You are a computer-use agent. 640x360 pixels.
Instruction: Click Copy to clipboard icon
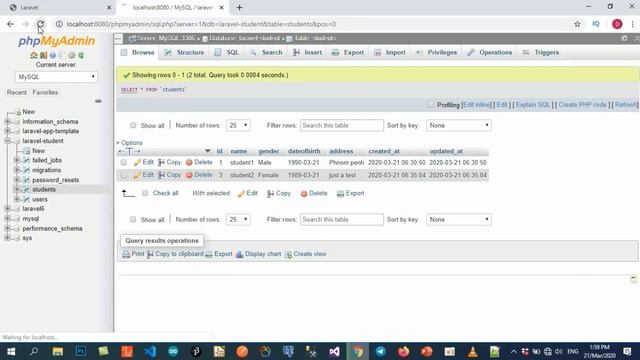click(150, 254)
